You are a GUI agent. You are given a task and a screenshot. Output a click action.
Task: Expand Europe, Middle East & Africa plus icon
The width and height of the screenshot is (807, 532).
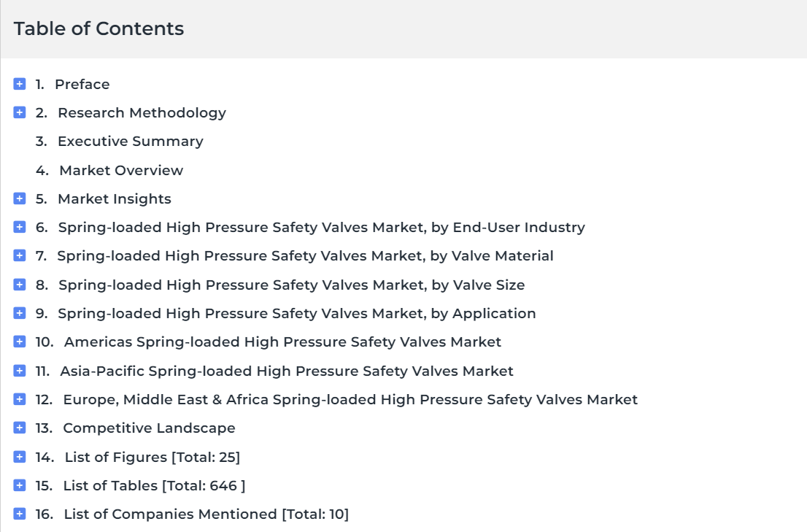[x=20, y=399]
